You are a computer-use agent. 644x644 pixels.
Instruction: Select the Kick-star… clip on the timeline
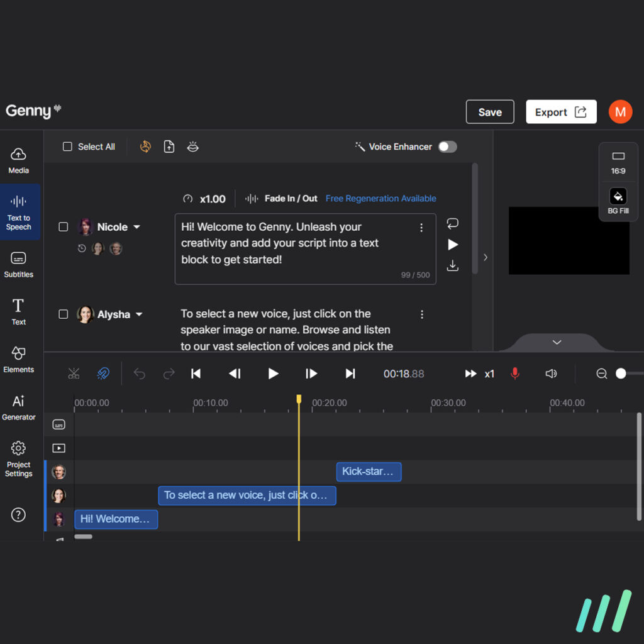tap(369, 472)
